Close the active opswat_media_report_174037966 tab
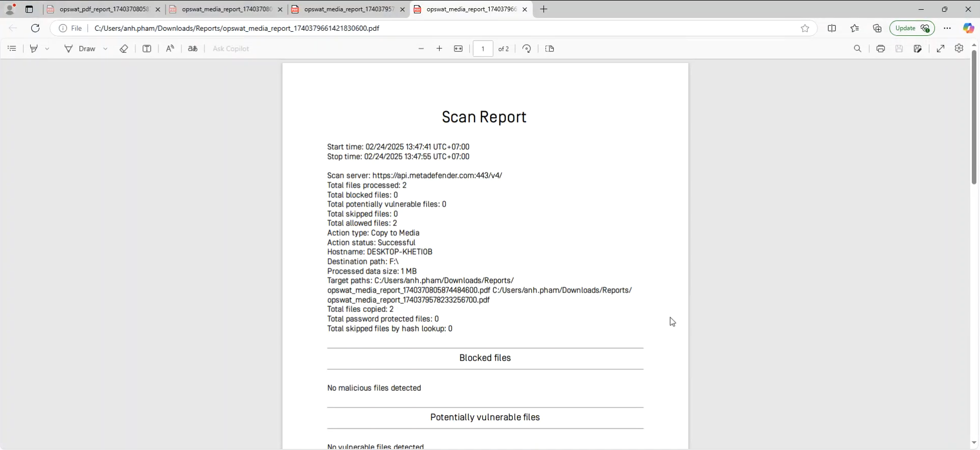The width and height of the screenshot is (980, 450). (525, 9)
